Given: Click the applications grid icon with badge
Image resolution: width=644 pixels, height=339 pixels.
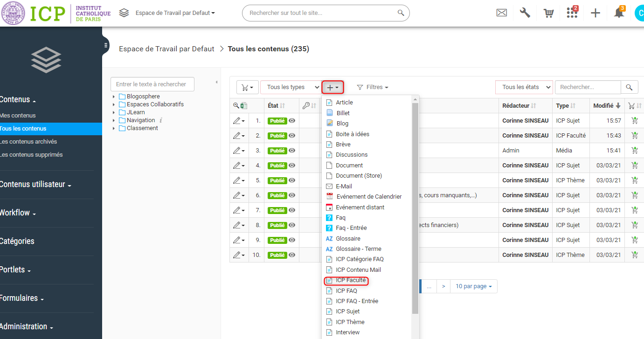Looking at the screenshot, I should pyautogui.click(x=572, y=13).
